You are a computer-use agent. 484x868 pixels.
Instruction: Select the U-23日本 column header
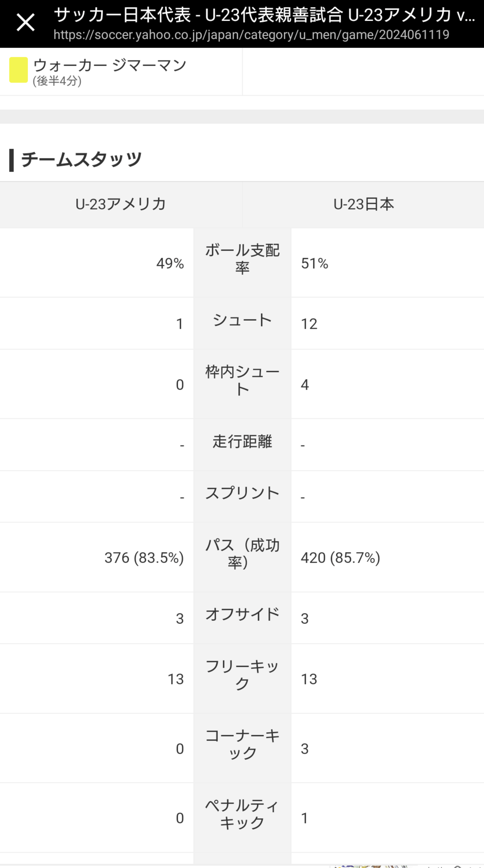pyautogui.click(x=363, y=204)
